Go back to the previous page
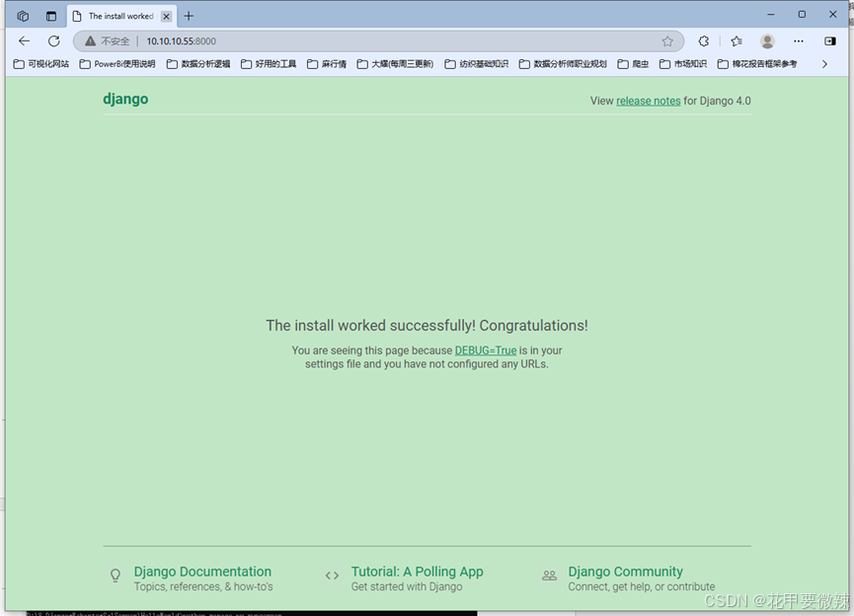854x616 pixels. click(24, 40)
